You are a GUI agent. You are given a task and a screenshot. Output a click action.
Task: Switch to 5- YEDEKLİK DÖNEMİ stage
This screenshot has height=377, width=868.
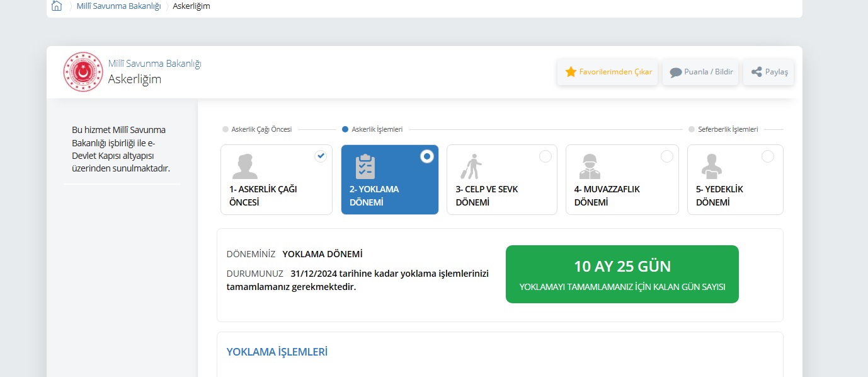tap(719, 195)
